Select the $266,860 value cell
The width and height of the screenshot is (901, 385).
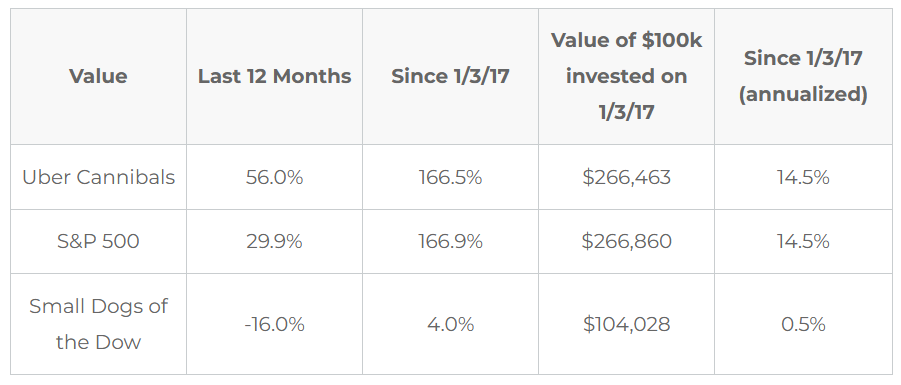tap(626, 241)
